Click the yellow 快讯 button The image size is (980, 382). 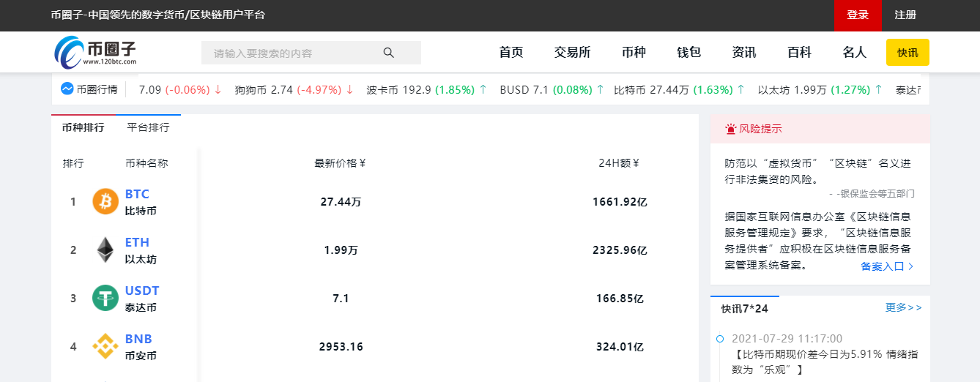907,53
